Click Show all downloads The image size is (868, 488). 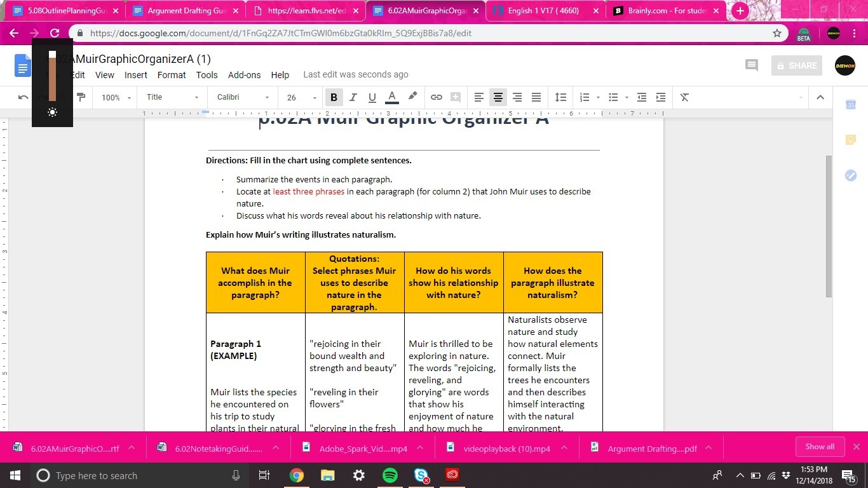[820, 447]
